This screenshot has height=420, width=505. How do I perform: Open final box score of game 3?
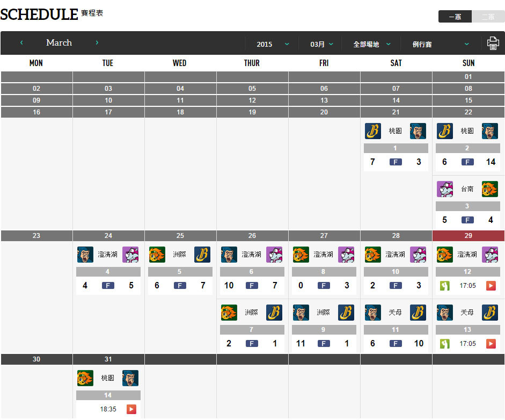tap(467, 220)
